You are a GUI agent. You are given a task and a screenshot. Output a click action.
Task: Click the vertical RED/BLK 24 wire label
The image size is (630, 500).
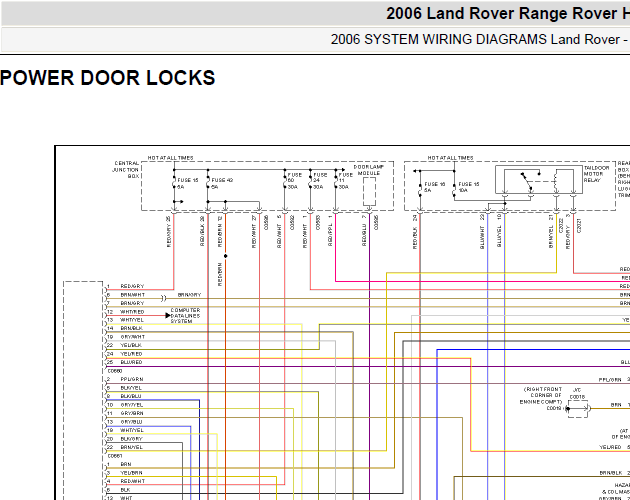415,238
